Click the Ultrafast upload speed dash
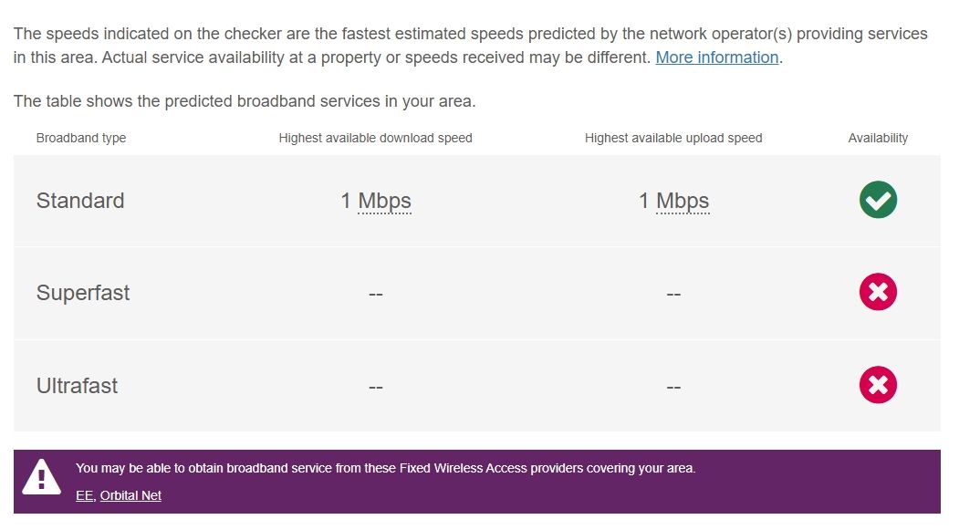 [x=673, y=387]
